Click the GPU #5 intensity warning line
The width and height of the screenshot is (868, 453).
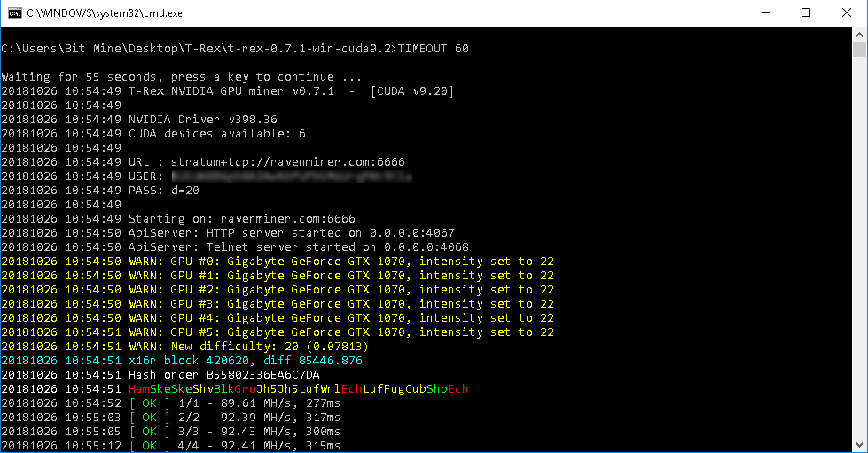341,332
